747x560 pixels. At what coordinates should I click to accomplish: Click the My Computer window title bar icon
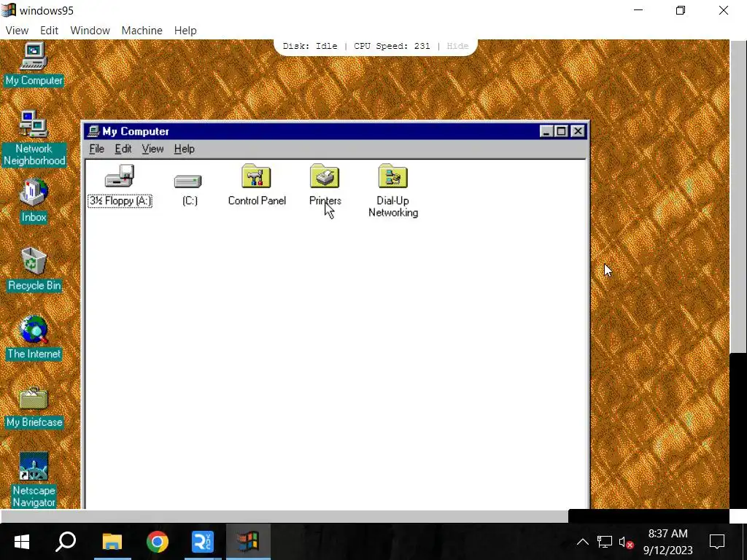(x=94, y=131)
